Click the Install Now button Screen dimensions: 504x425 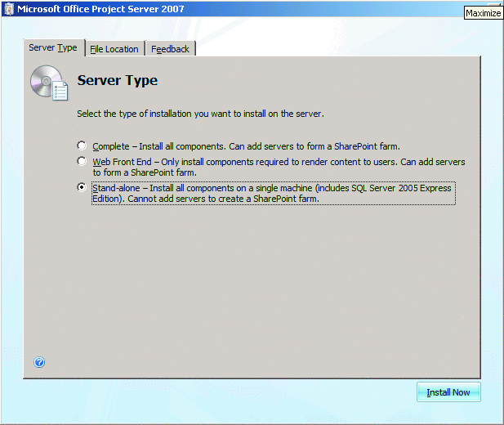click(x=448, y=392)
